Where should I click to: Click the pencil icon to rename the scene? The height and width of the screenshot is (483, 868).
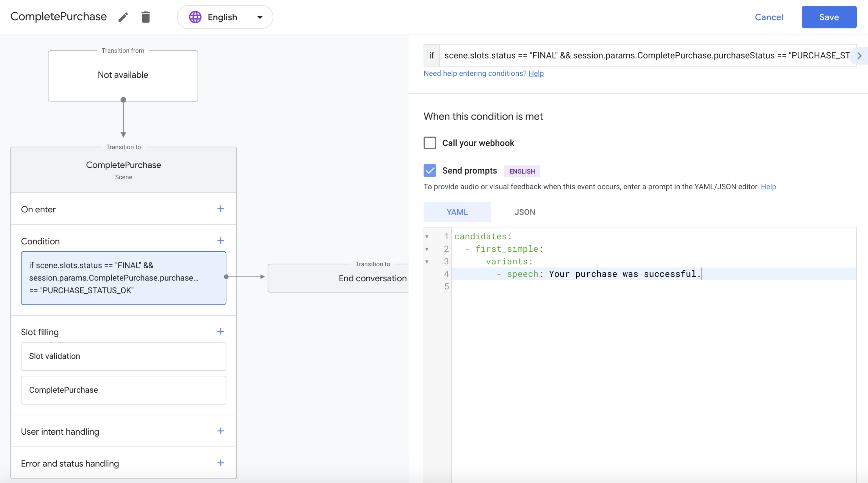tap(123, 17)
